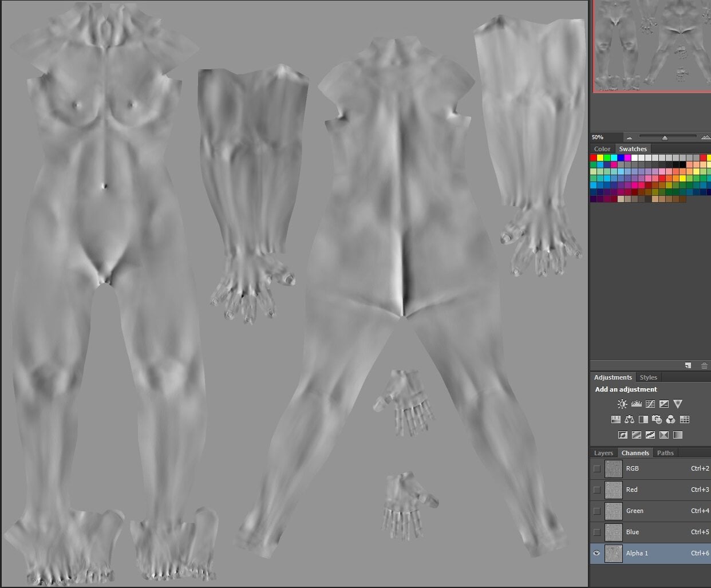Viewport: 711px width, 588px height.
Task: Toggle visibility of the RGB channel
Action: point(597,468)
